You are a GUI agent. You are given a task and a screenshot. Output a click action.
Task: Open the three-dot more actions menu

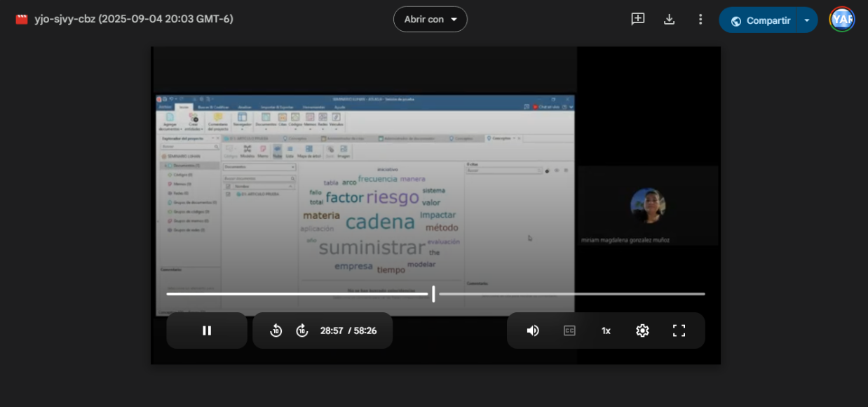click(700, 20)
